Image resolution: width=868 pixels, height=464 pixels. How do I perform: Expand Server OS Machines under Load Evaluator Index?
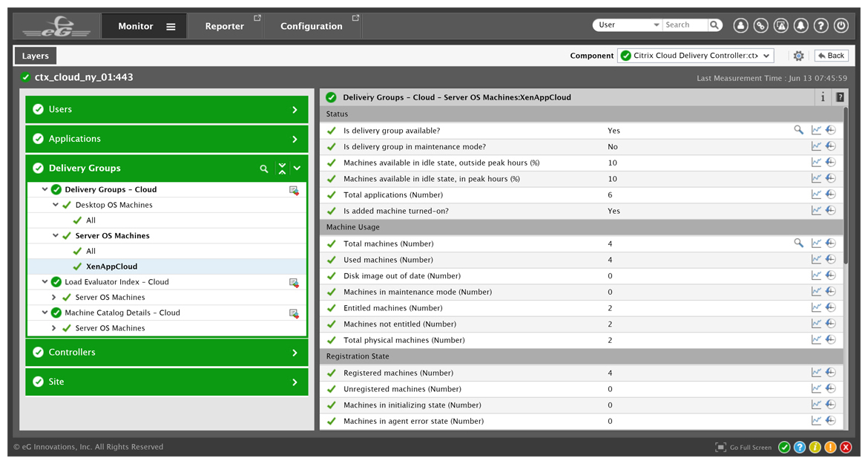[x=53, y=298]
